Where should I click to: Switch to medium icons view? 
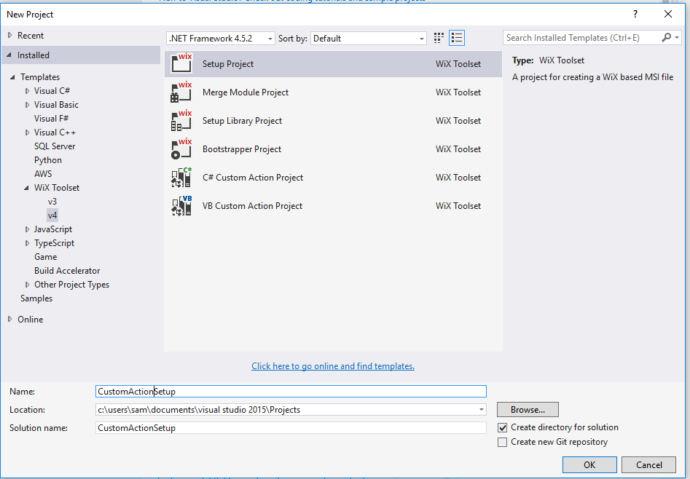pyautogui.click(x=439, y=38)
